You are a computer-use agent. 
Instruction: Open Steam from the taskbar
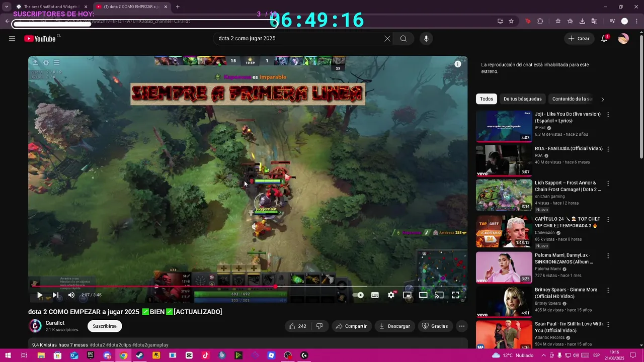[140, 355]
